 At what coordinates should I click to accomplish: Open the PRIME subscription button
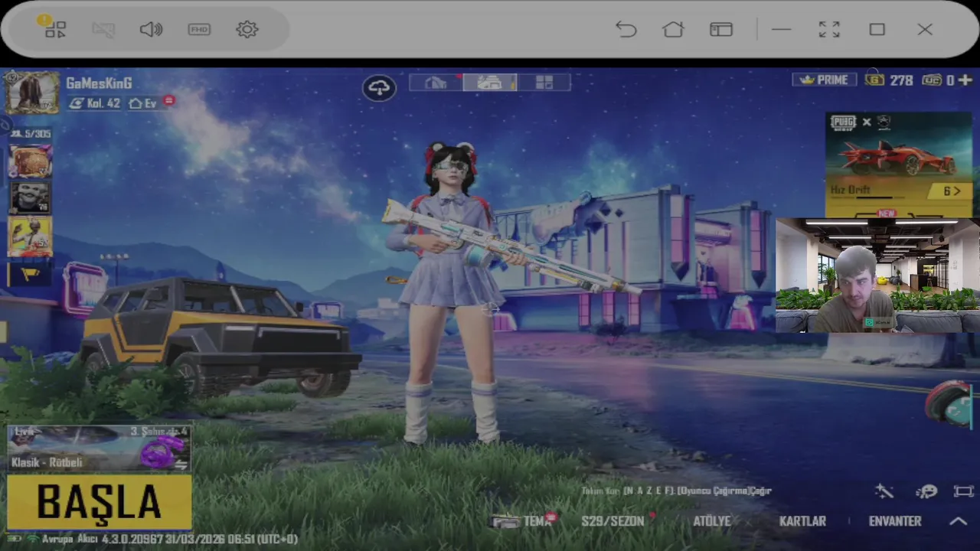point(825,80)
